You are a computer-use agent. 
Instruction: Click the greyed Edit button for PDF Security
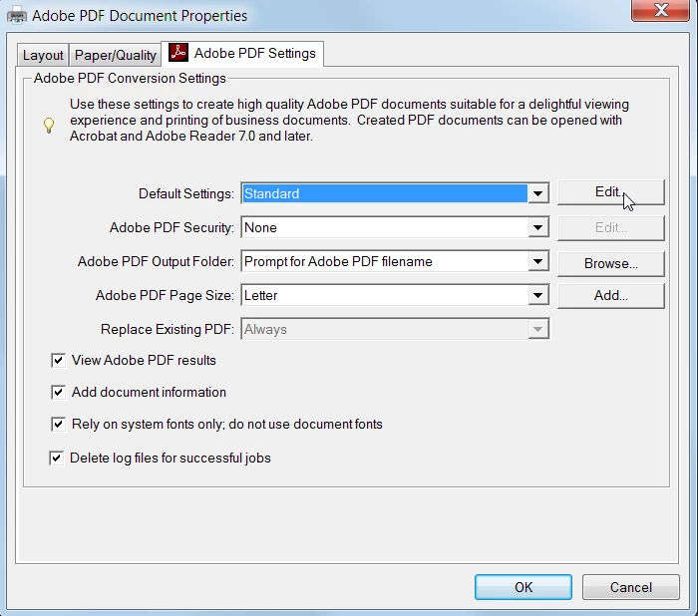click(x=610, y=228)
